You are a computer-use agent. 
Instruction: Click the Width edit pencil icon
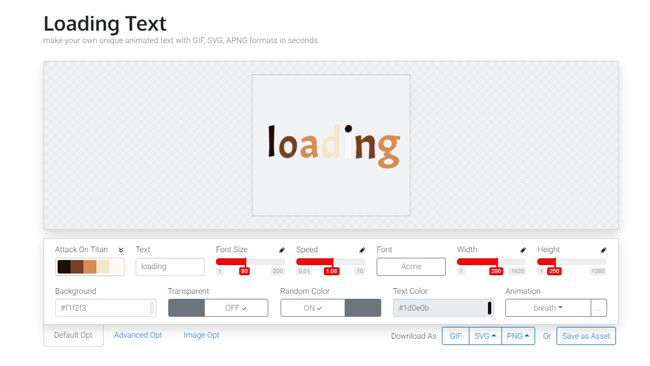pos(523,250)
